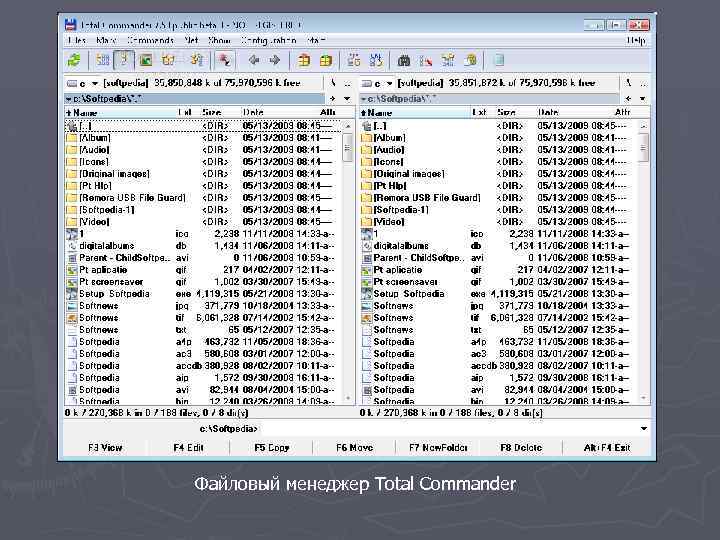Viewport: 720px width, 540px height.
Task: Open the Show menu
Action: tap(219, 41)
